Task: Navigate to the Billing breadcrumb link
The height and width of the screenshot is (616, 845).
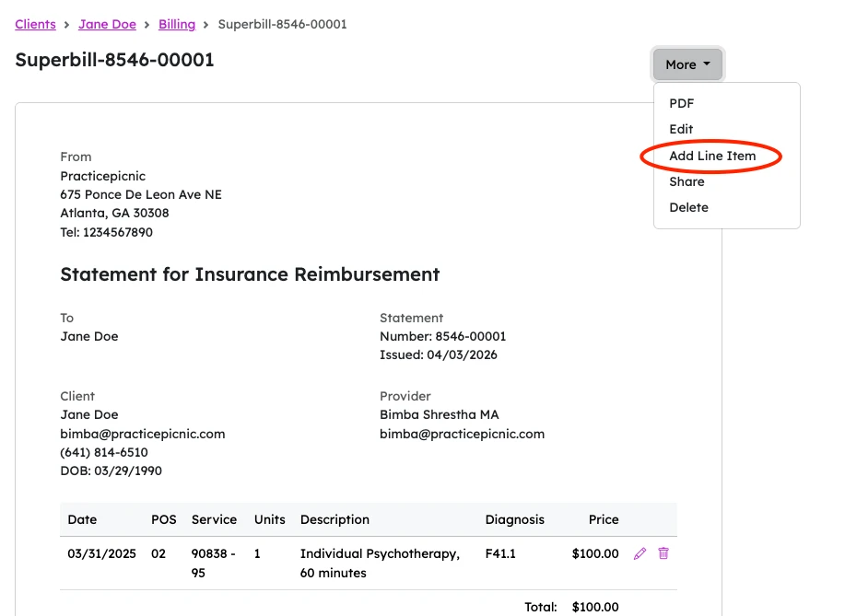Action: pyautogui.click(x=177, y=24)
